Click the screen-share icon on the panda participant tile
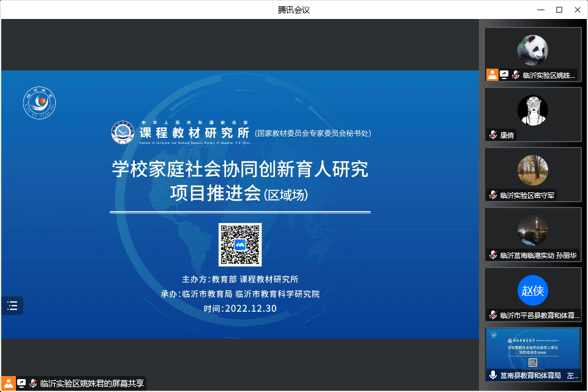 [504, 75]
